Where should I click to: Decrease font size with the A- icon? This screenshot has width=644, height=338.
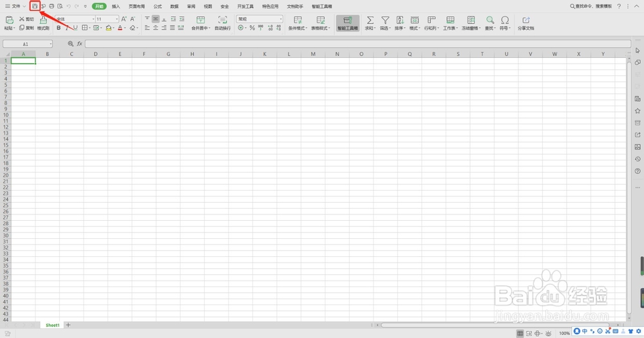pyautogui.click(x=133, y=19)
